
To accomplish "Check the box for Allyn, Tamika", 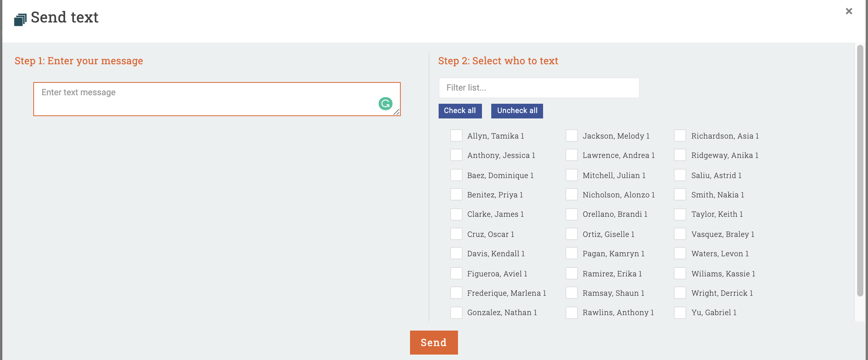I will click(456, 136).
